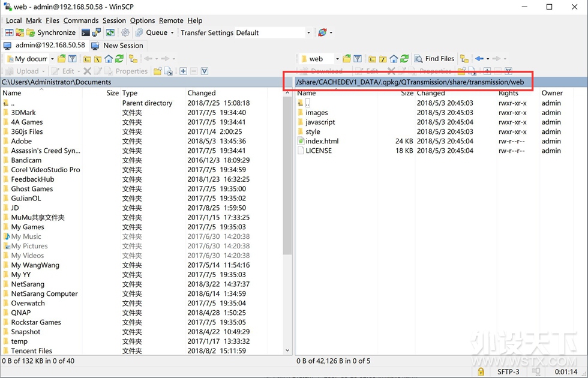Click the preferences gear icon
This screenshot has width=588, height=378.
tap(125, 32)
